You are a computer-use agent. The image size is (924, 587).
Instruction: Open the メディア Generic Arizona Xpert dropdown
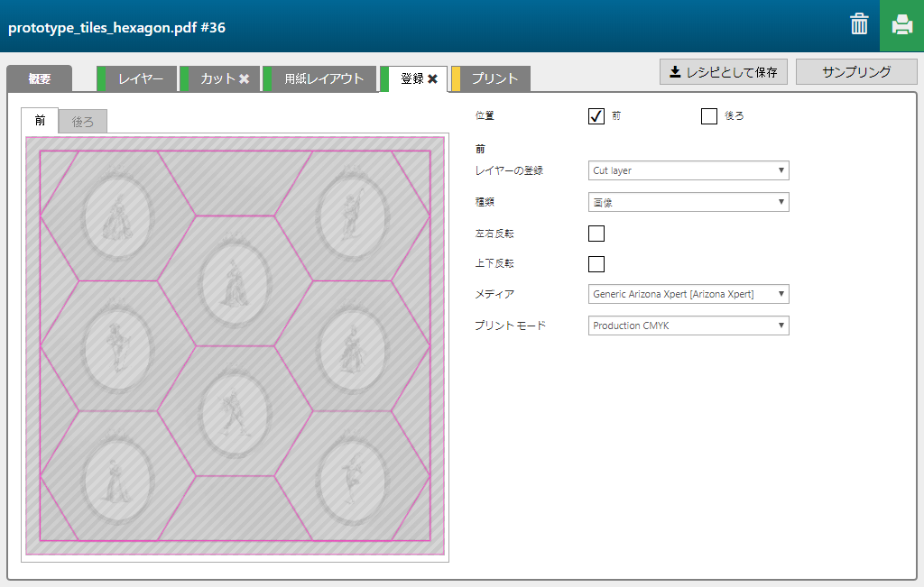pos(688,294)
